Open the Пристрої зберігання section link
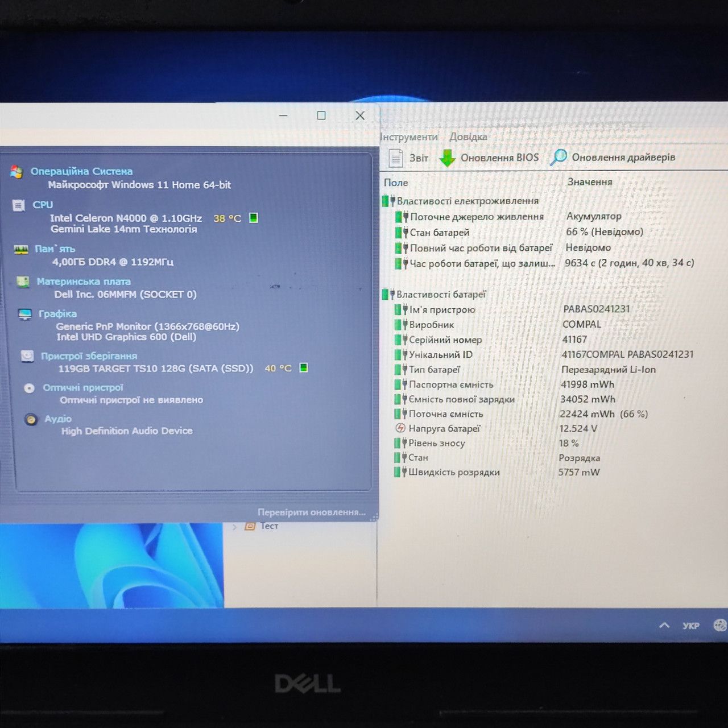Image resolution: width=728 pixels, height=728 pixels. (x=89, y=356)
